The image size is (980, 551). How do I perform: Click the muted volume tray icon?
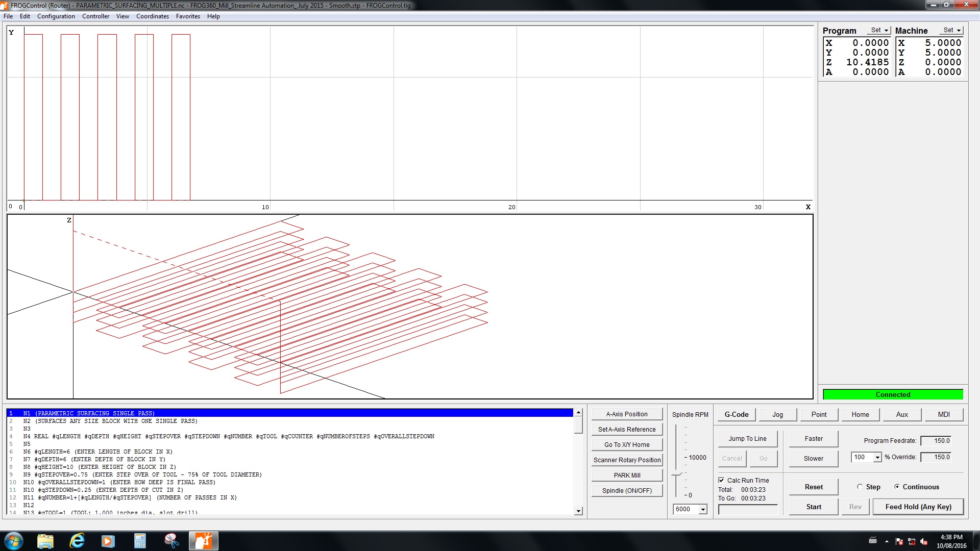pyautogui.click(x=924, y=542)
